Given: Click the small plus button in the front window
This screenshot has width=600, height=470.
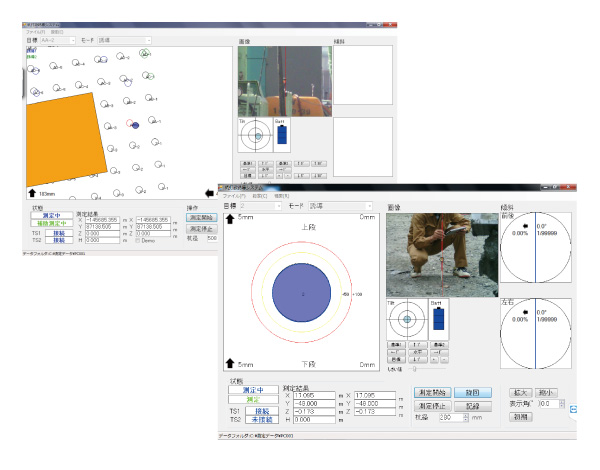Looking at the screenshot, I should (434, 360).
